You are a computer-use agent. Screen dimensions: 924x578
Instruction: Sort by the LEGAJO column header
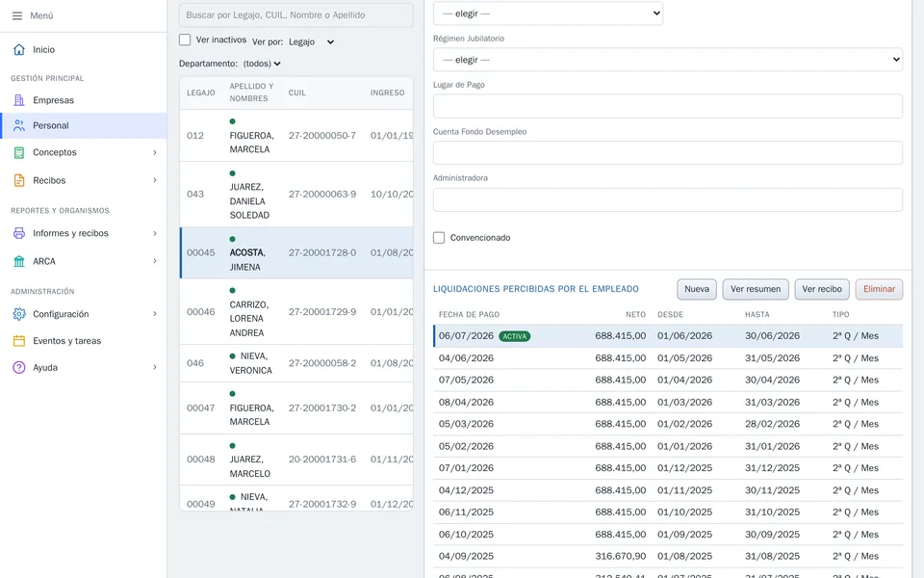coord(201,92)
